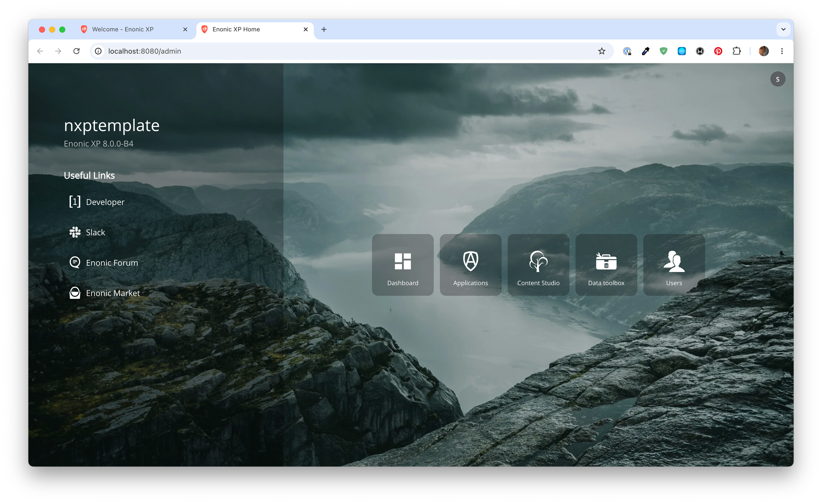This screenshot has width=822, height=504.
Task: Open the Users tile
Action: point(674,264)
